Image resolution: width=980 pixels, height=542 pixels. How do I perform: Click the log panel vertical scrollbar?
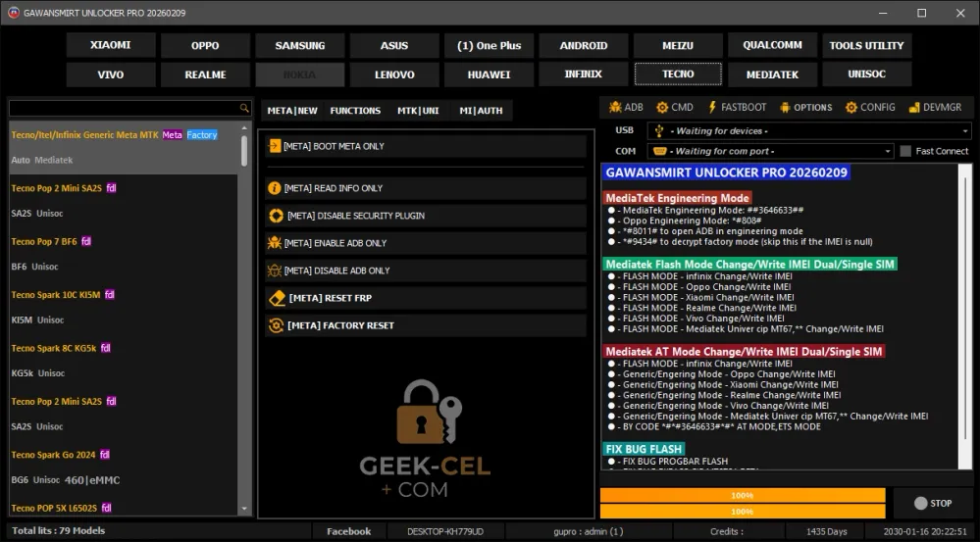click(x=965, y=317)
